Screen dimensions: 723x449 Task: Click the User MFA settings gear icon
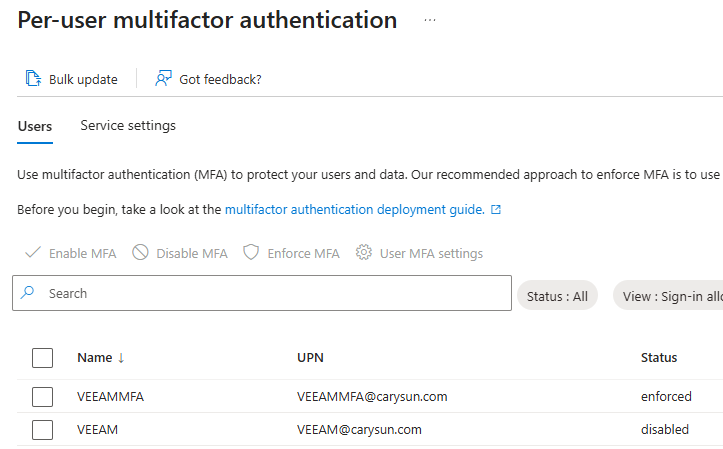tap(364, 253)
